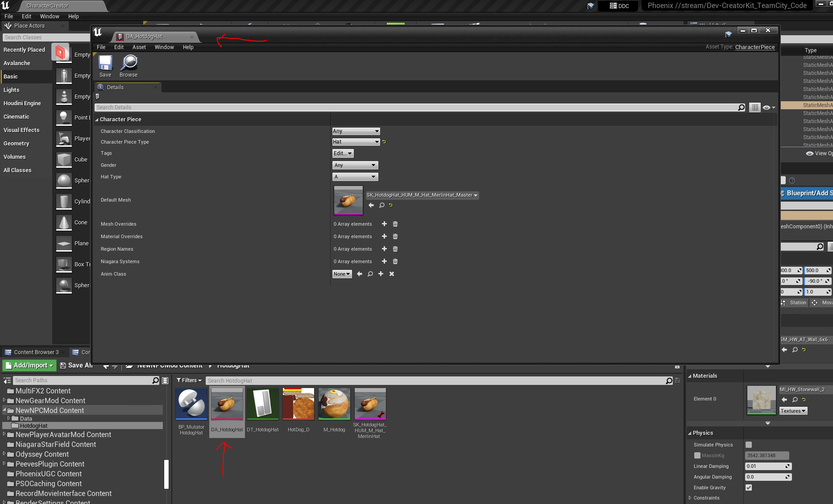The height and width of the screenshot is (504, 833).
Task: Open Textures button under Materials
Action: click(x=793, y=411)
